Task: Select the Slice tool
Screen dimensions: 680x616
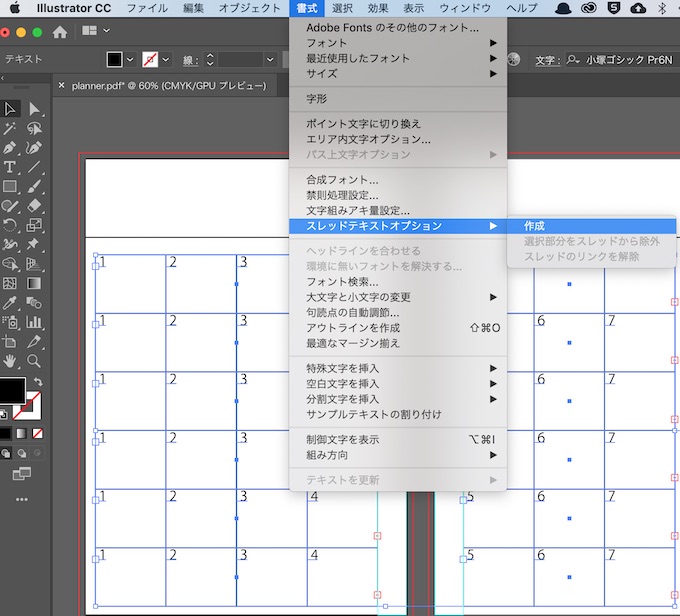Action: 35,341
